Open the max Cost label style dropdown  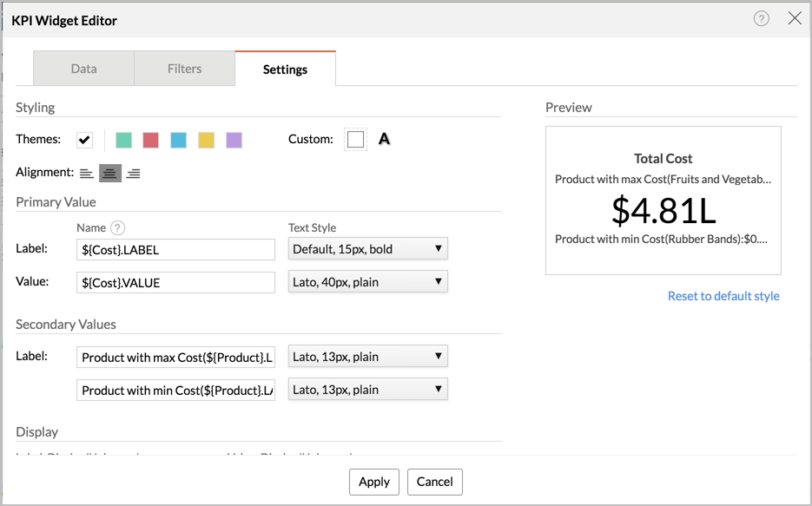367,356
